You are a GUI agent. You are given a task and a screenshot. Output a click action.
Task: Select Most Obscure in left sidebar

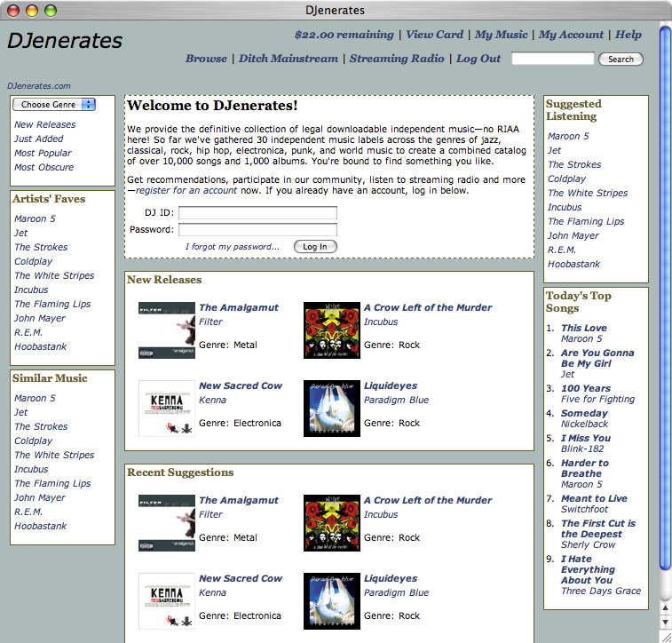click(x=43, y=167)
